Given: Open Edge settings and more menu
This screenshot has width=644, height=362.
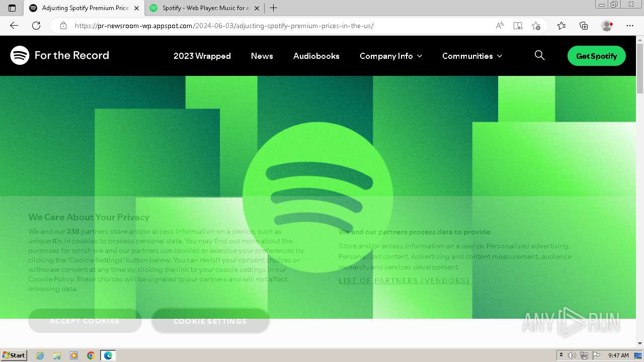Looking at the screenshot, I should (630, 26).
